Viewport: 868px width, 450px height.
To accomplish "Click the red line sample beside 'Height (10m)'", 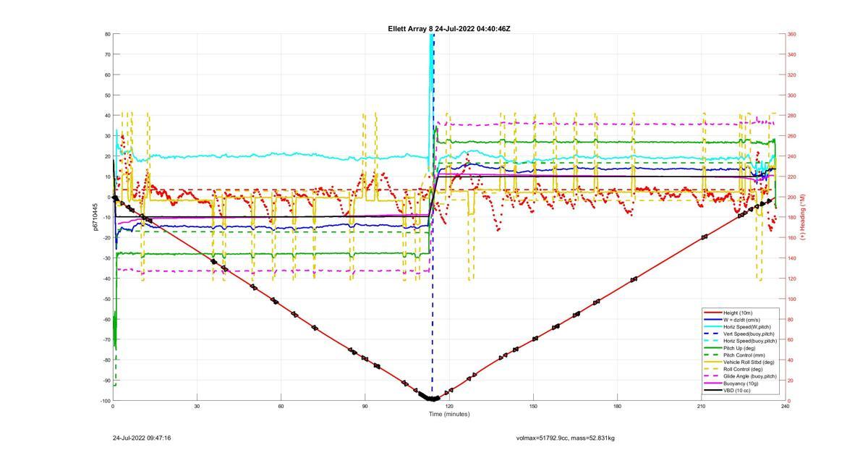I will pos(712,313).
